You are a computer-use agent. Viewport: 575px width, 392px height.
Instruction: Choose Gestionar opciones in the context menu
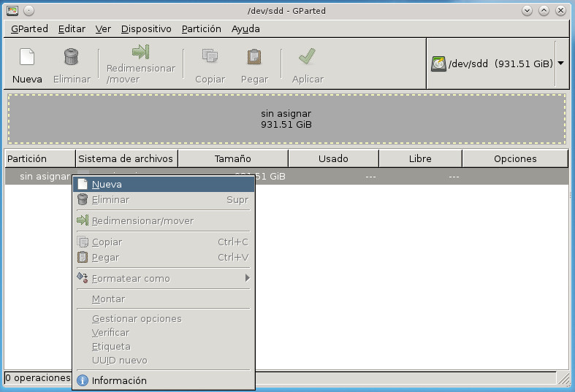164,319
